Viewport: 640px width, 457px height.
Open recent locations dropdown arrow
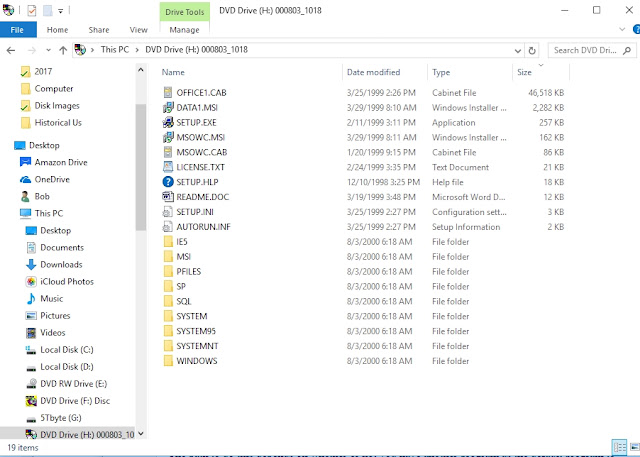point(48,50)
